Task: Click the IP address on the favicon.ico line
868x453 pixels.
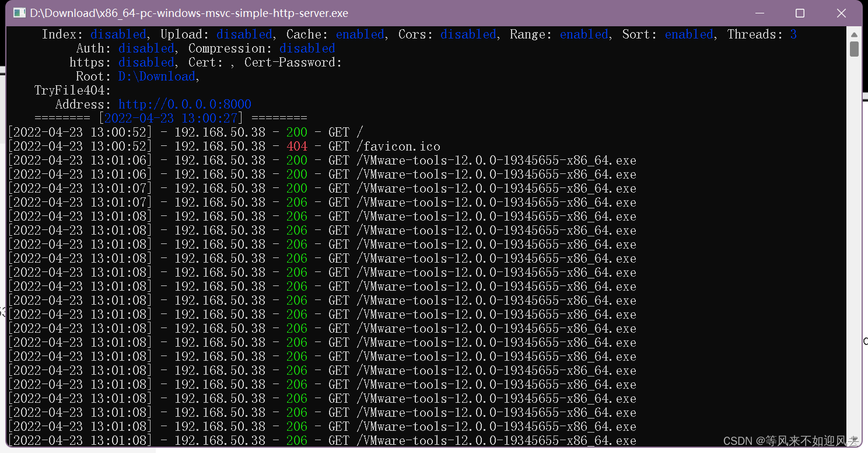Action: 220,147
